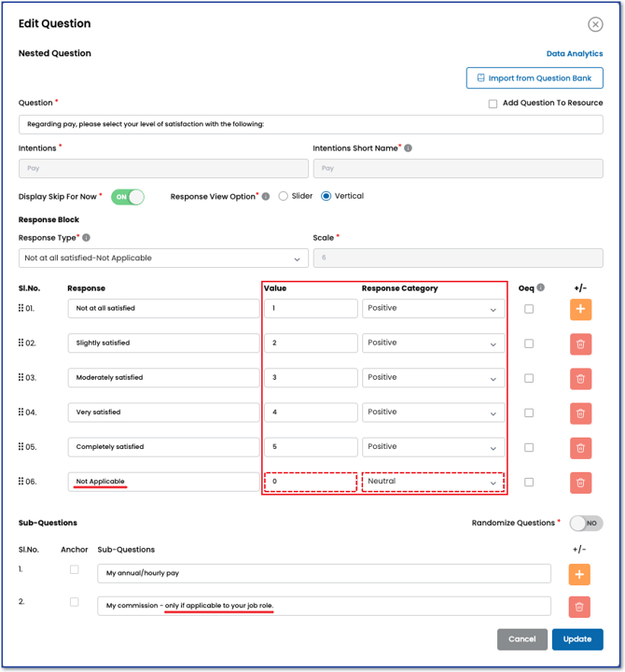Open Response Category dropdown for 'Not at all satisfied'
The height and width of the screenshot is (672, 625).
point(433,309)
